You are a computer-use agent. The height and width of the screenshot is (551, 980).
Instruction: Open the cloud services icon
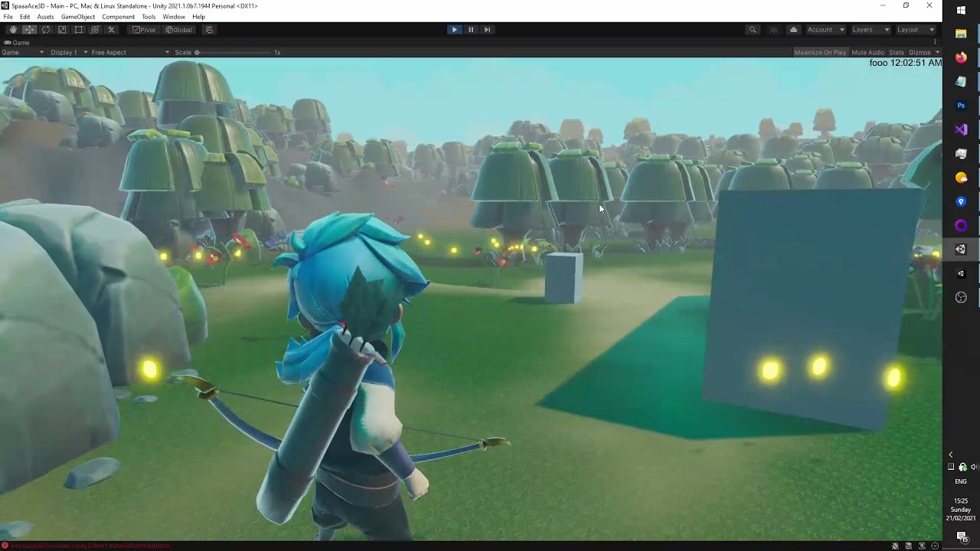tap(793, 30)
